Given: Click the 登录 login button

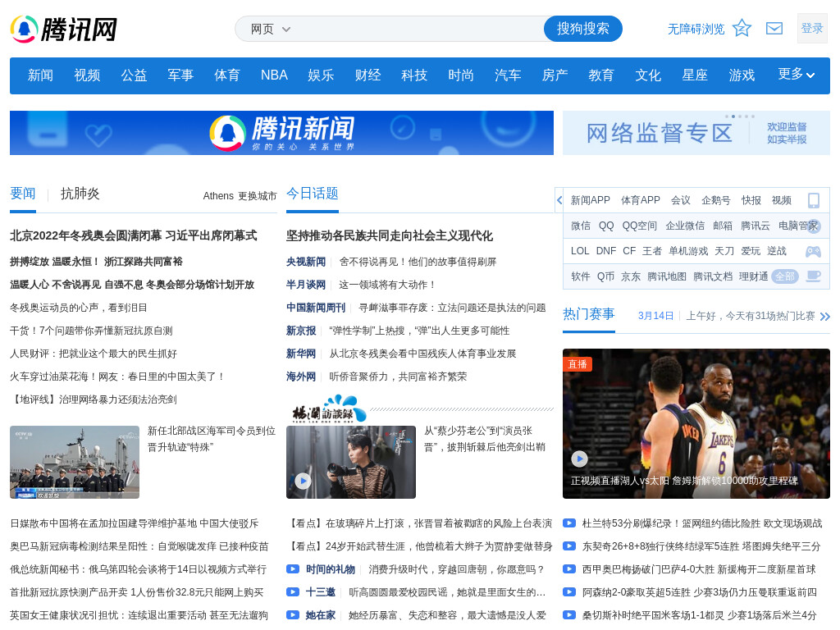Looking at the screenshot, I should pyautogui.click(x=812, y=29).
